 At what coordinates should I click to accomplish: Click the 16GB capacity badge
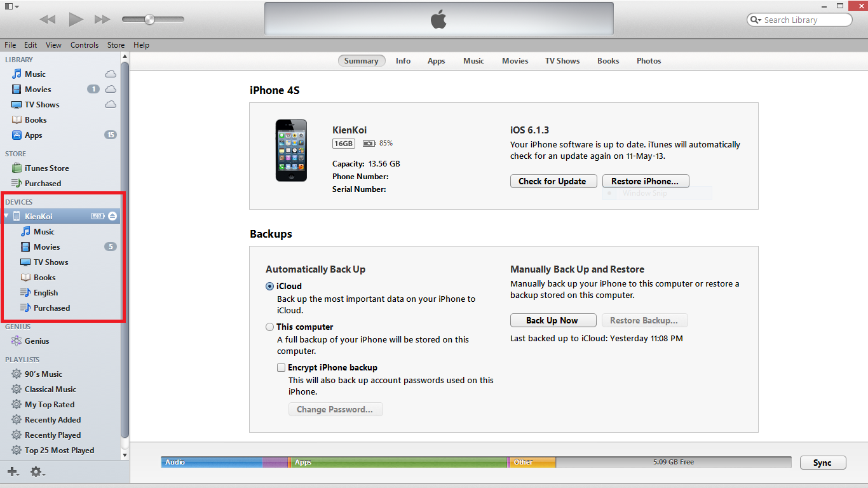click(344, 143)
